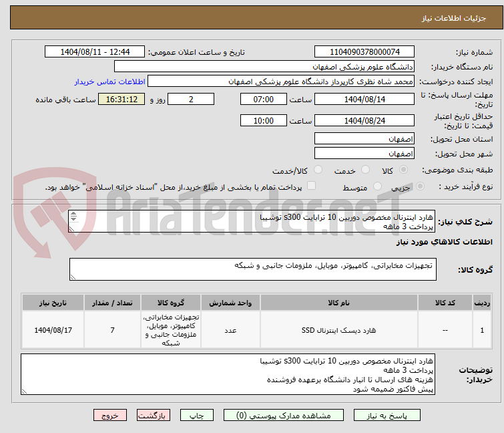Click the quantity cell showing 7
The width and height of the screenshot is (504, 433).
pyautogui.click(x=112, y=330)
